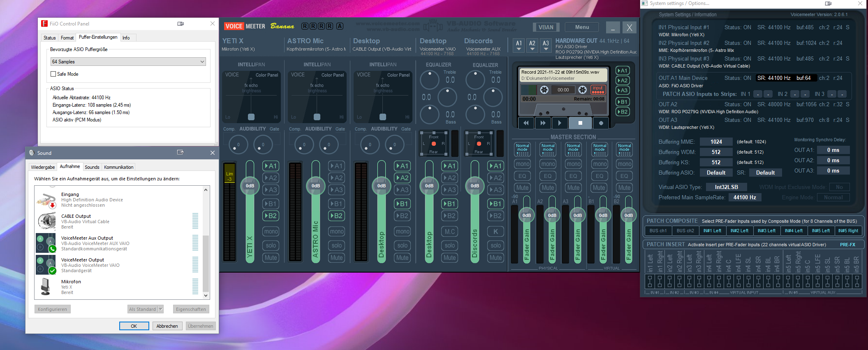This screenshot has height=350, width=868.
Task: Click the VBAN button
Action: tap(546, 27)
